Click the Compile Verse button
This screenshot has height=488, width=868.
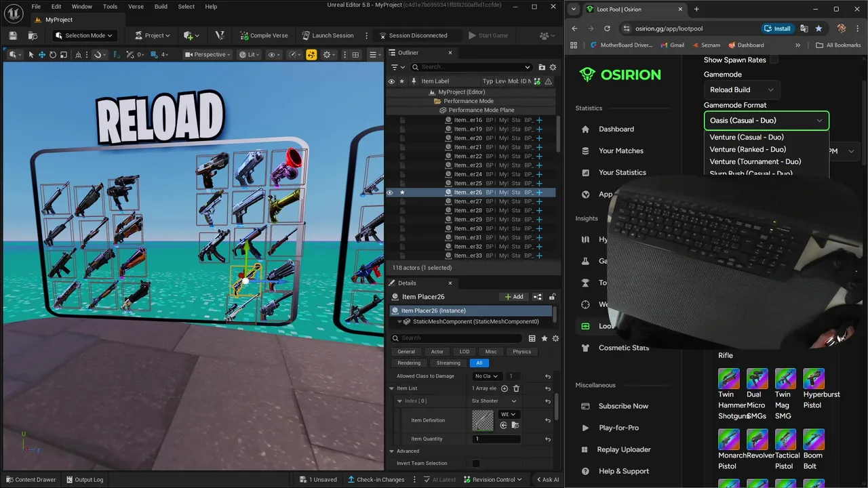point(264,35)
